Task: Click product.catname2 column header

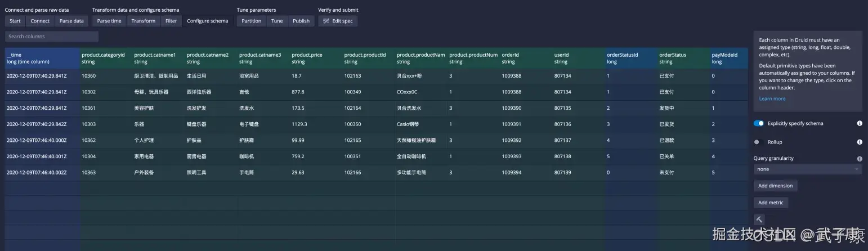Action: click(x=211, y=59)
